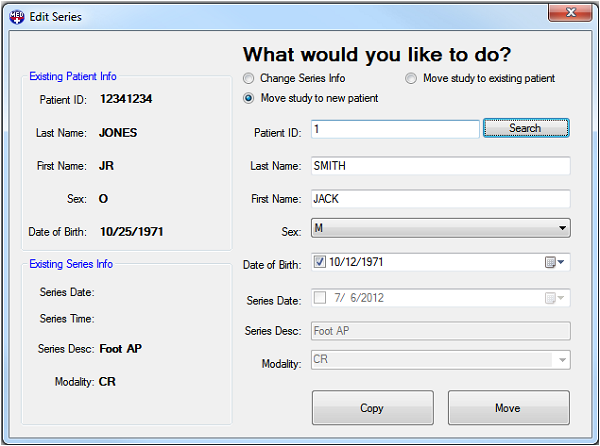Open the Modality combo box
The image size is (600, 446).
tap(562, 360)
